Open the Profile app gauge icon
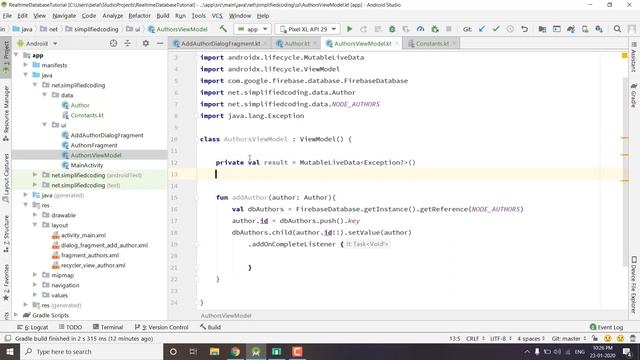Screen dimensions: 640x360 click(x=420, y=29)
